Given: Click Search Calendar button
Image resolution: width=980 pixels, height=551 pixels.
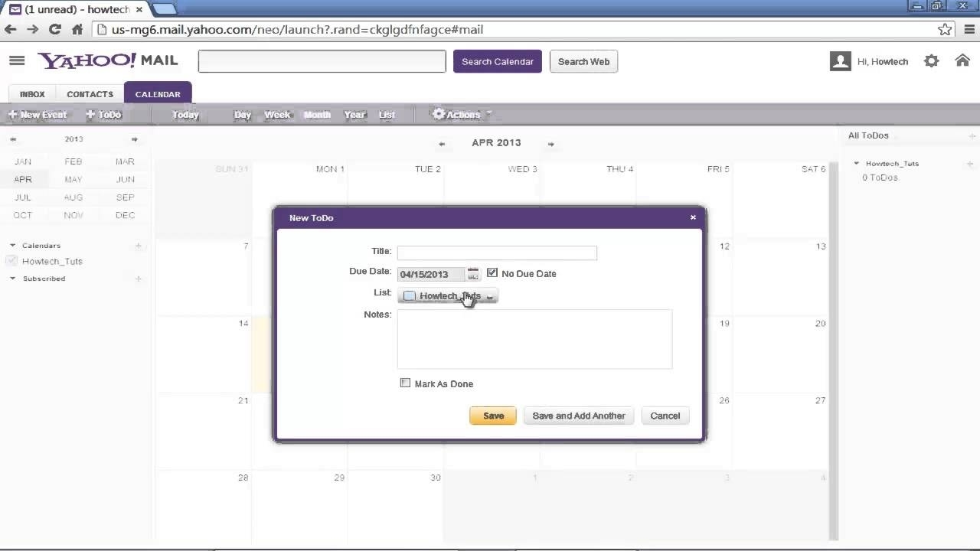Looking at the screenshot, I should click(498, 61).
